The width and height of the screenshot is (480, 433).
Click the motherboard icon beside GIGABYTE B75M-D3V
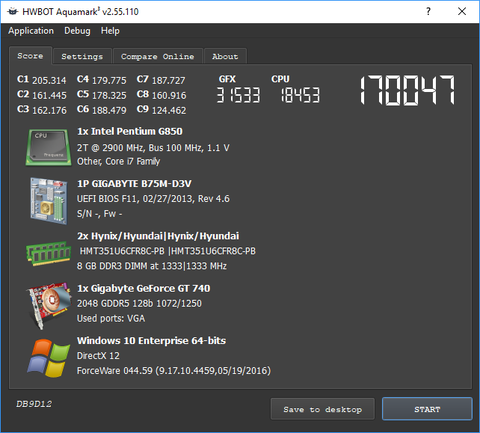tap(49, 201)
